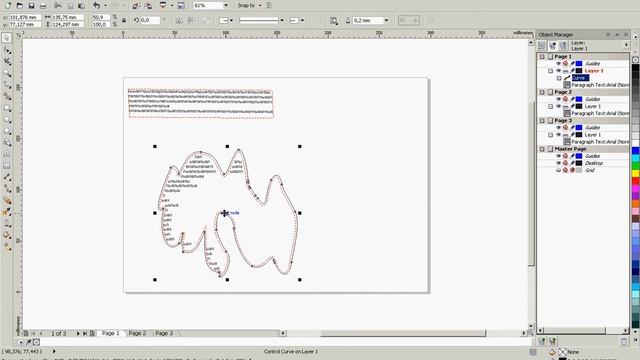
Task: Select the Crop tool in the toolbox
Action: click(x=7, y=61)
